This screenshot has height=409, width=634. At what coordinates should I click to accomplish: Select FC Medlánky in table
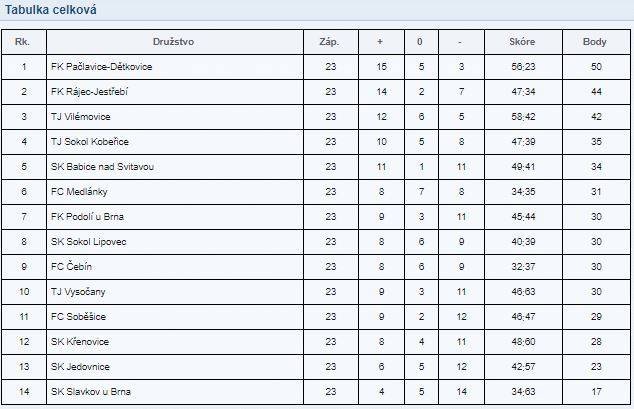pyautogui.click(x=79, y=192)
